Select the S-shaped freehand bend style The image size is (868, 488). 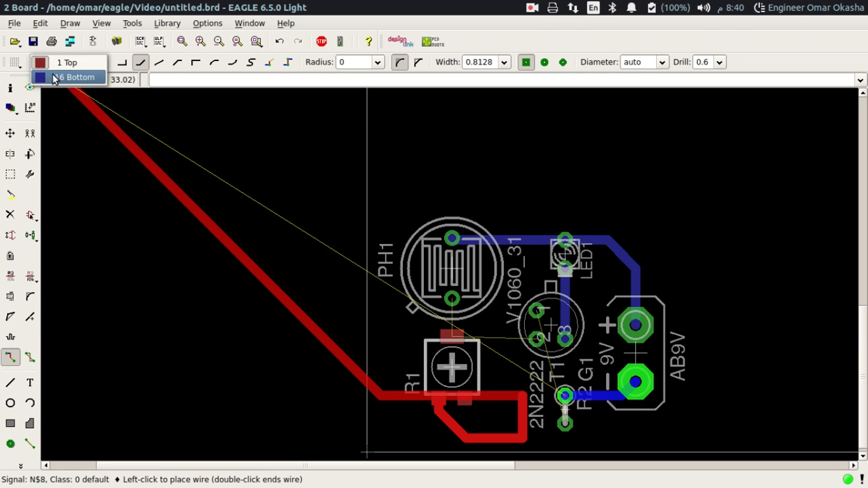[x=251, y=62]
